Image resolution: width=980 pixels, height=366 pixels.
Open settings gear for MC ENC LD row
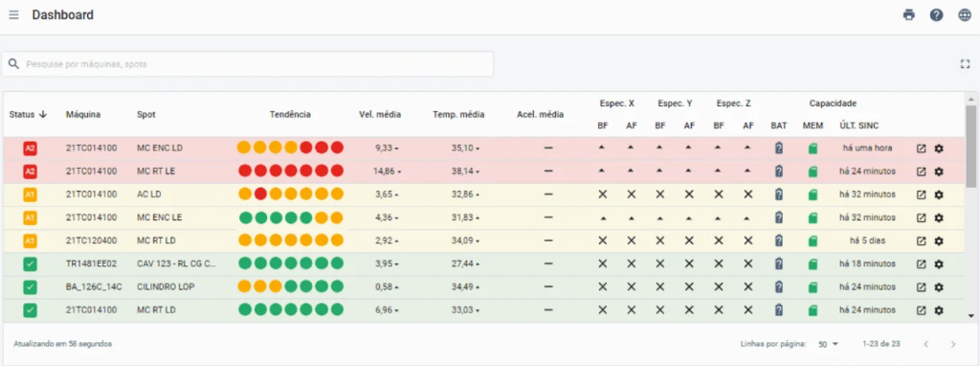[x=938, y=149]
